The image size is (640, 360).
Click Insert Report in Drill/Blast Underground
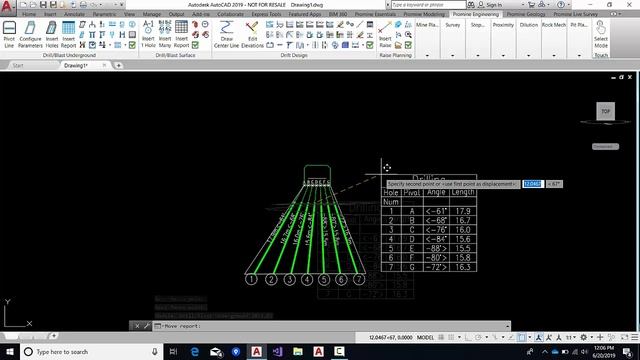point(68,35)
